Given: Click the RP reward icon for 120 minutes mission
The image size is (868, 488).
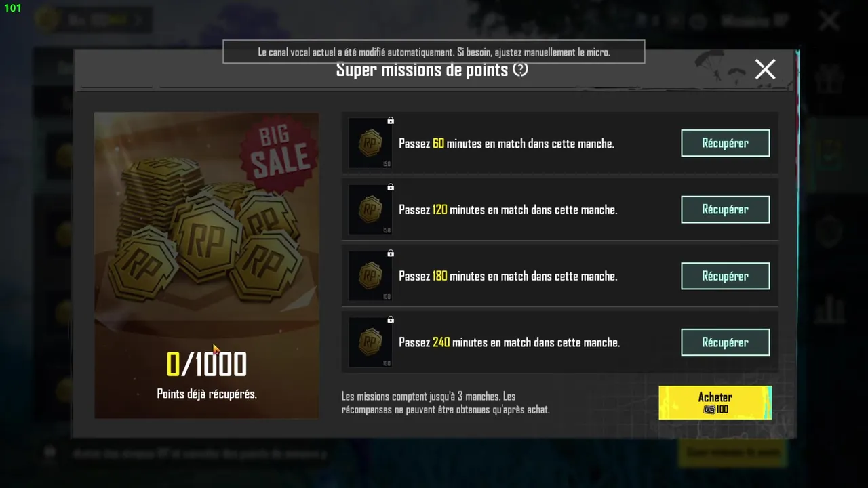Looking at the screenshot, I should pyautogui.click(x=370, y=209).
